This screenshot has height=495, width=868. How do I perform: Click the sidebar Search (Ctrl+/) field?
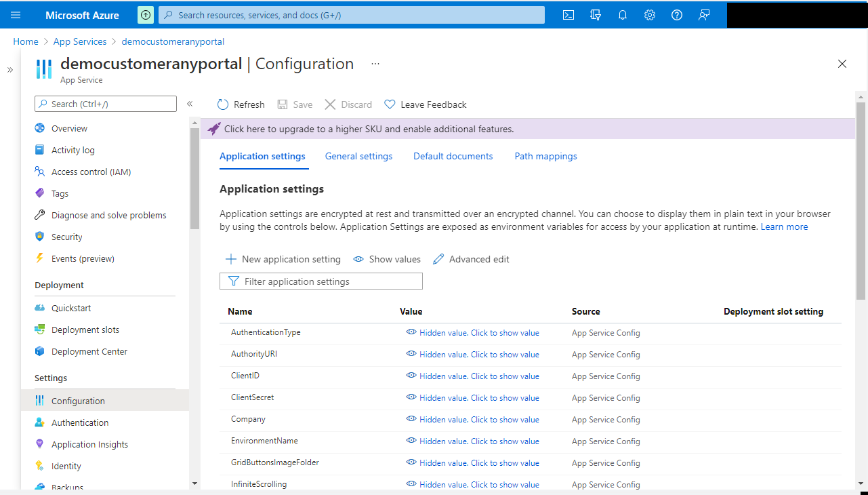coord(106,104)
